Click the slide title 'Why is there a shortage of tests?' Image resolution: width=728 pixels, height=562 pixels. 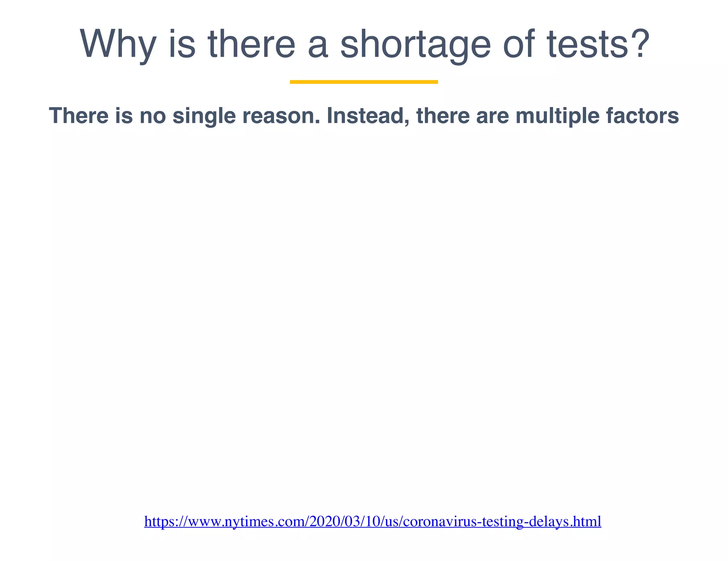click(x=364, y=44)
